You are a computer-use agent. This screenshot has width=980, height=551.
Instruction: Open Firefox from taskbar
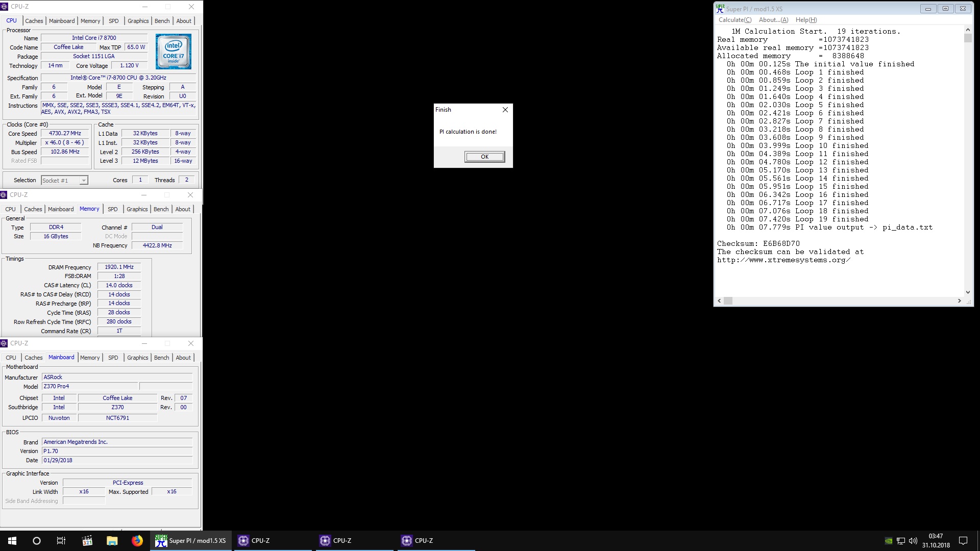tap(137, 541)
